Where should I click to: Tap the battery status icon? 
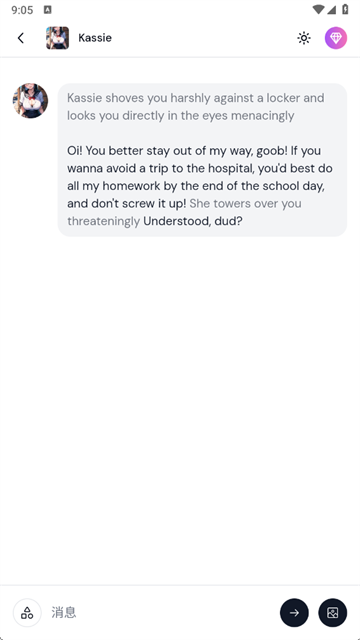[345, 9]
